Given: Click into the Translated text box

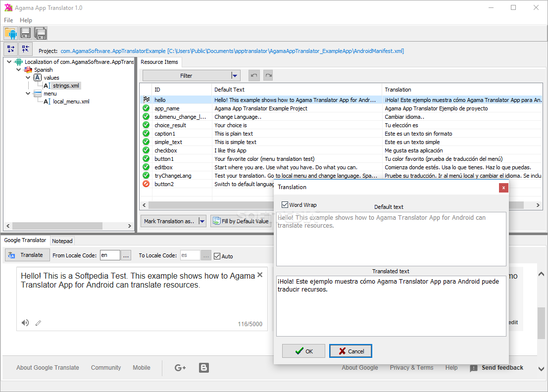Looking at the screenshot, I should click(x=391, y=306).
